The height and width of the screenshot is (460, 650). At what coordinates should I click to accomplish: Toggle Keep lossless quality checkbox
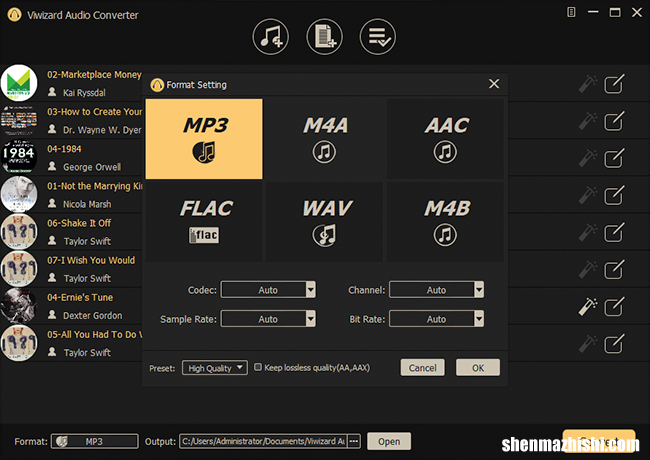(x=258, y=367)
